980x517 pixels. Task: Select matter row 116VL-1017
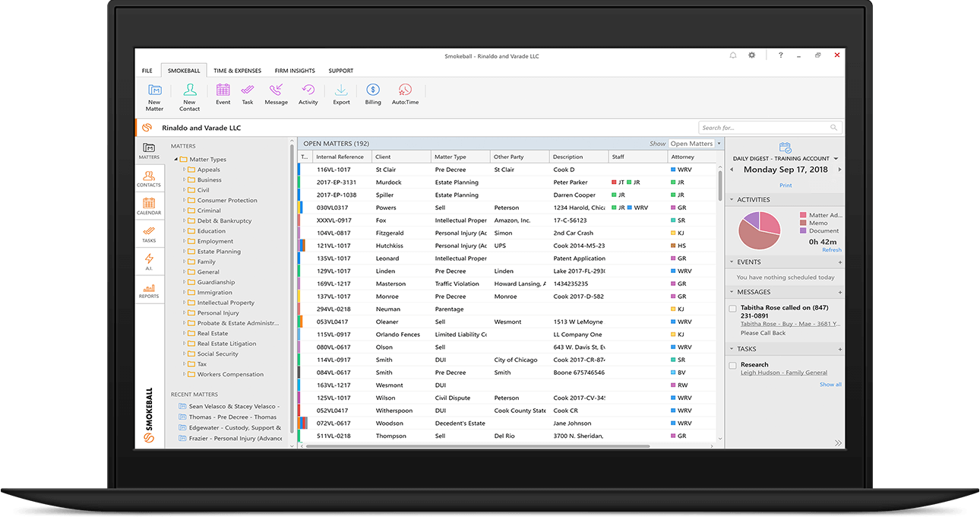507,170
